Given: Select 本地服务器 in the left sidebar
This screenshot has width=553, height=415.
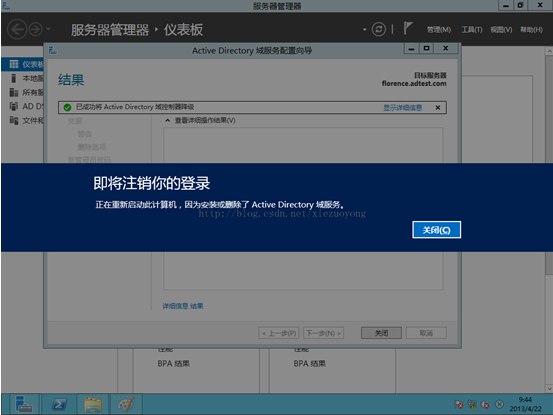Looking at the screenshot, I should point(23,78).
